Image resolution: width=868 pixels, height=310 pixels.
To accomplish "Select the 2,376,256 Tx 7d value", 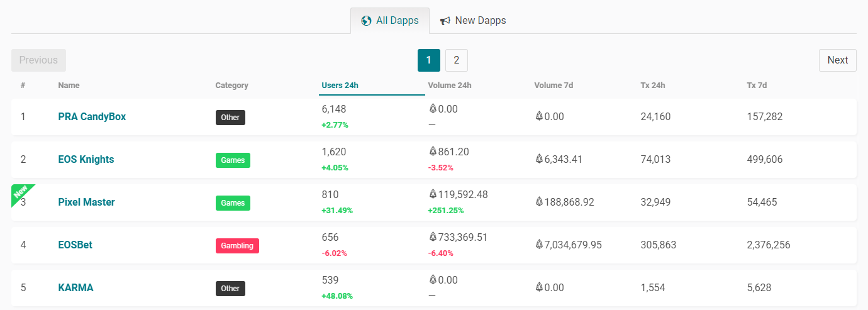I will click(769, 245).
